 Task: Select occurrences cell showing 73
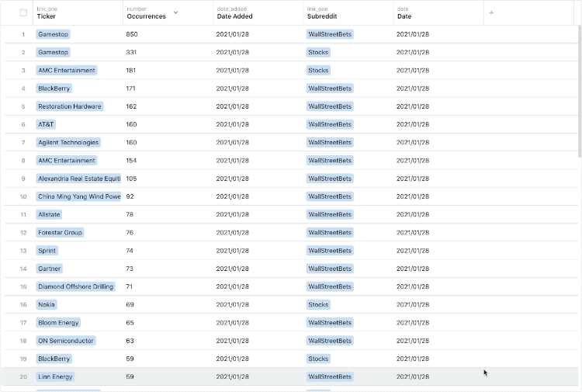click(x=168, y=269)
